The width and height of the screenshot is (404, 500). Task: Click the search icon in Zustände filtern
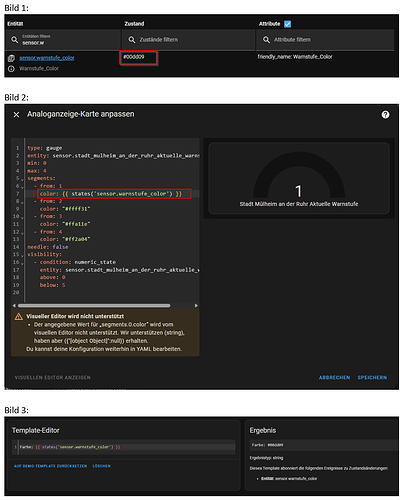[x=132, y=40]
